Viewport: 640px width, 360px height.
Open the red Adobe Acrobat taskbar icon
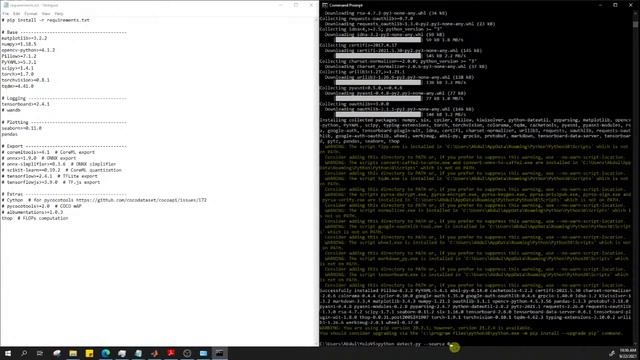(x=171, y=353)
